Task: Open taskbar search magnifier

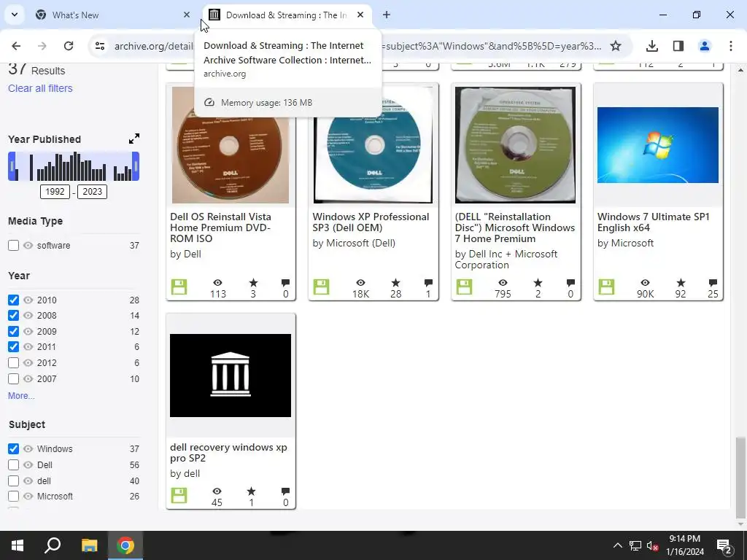Action: (53, 545)
